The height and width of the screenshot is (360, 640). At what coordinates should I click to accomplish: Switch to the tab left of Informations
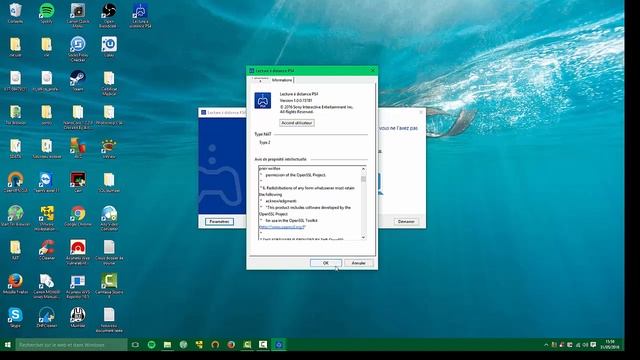260,80
